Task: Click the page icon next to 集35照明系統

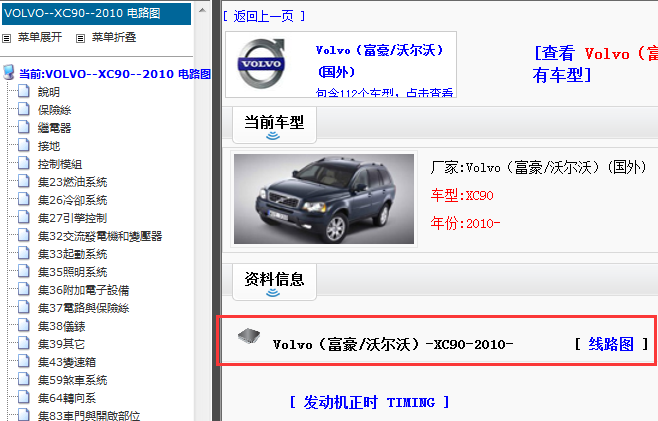Action: point(24,272)
